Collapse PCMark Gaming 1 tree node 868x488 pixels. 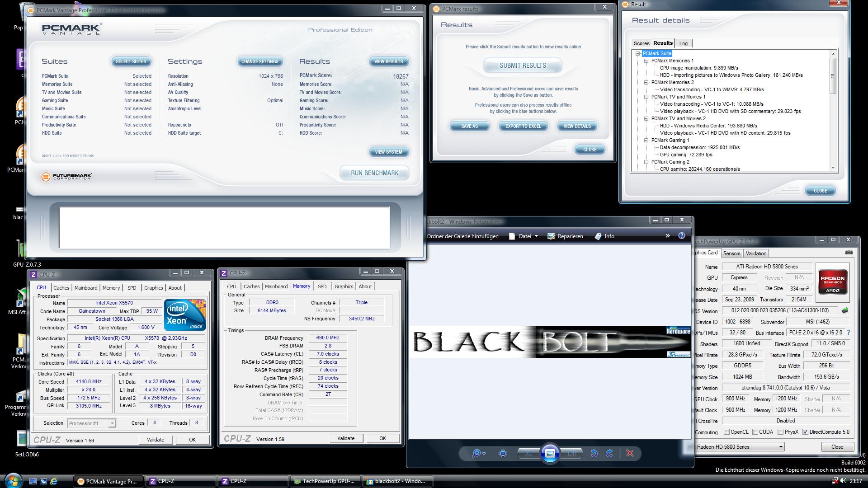646,140
